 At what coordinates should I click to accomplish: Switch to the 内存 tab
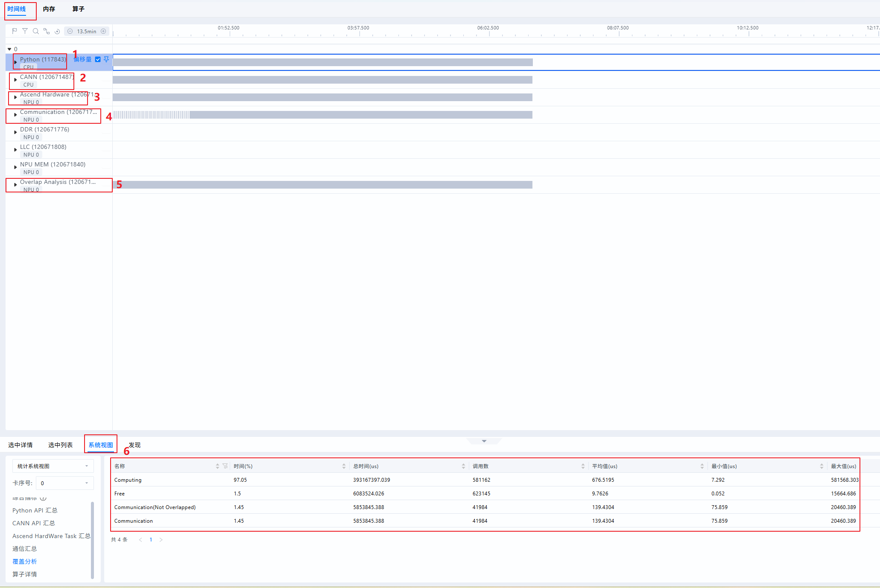click(49, 9)
